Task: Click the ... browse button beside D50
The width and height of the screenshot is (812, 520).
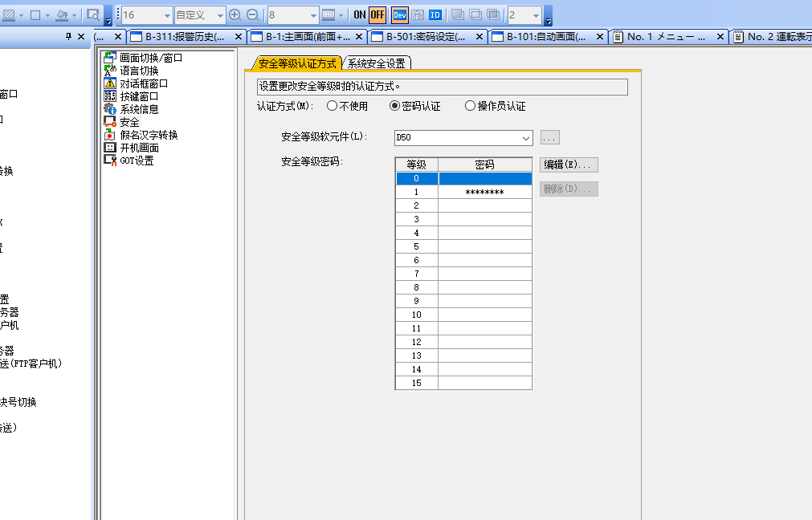Action: click(x=549, y=137)
